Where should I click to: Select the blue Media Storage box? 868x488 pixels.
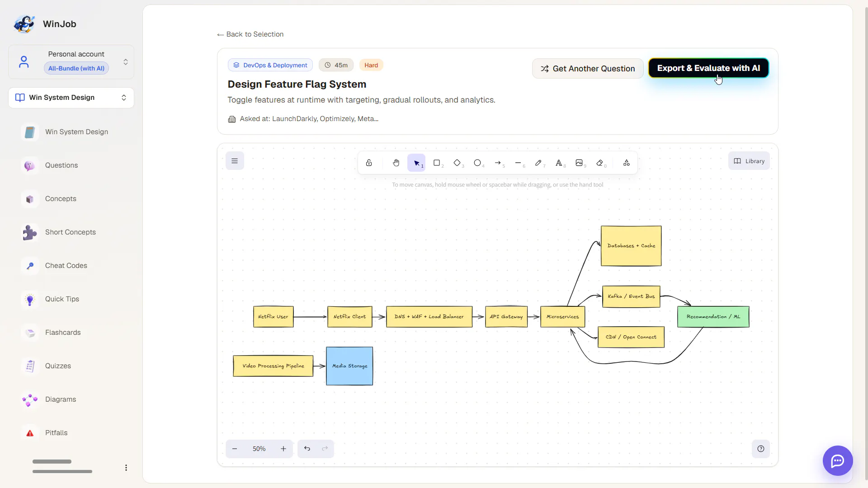tap(349, 366)
